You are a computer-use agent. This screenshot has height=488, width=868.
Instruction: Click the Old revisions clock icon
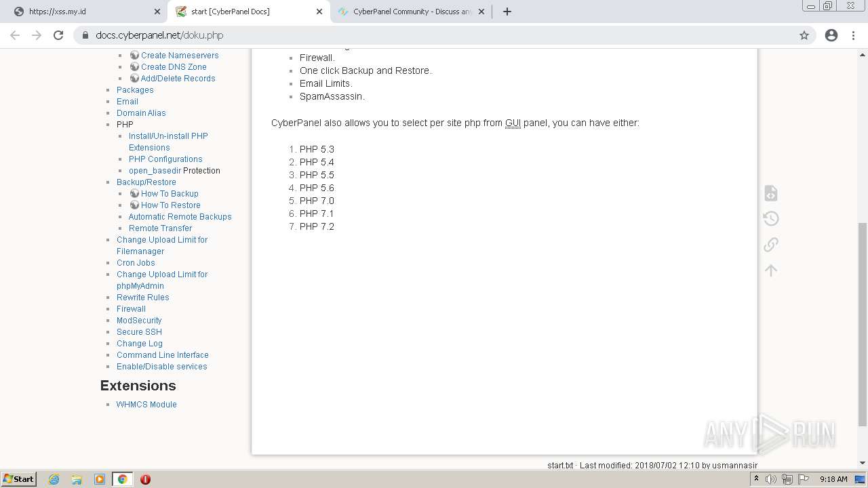(x=771, y=218)
